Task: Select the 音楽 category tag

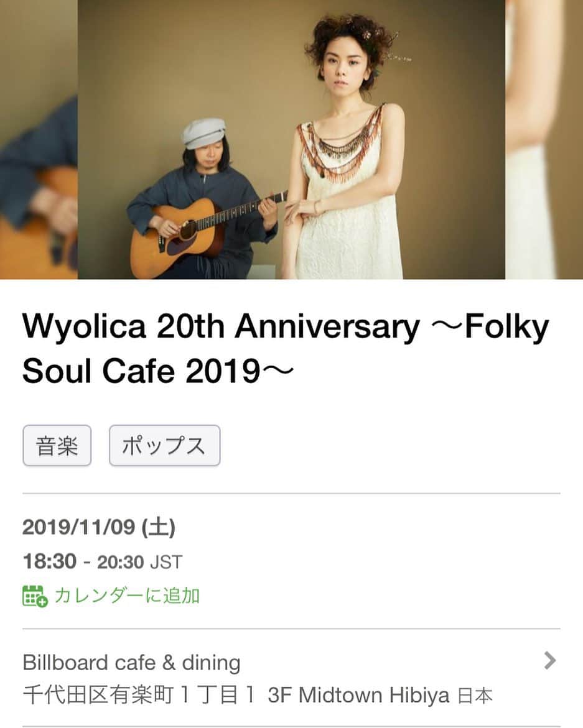Action: coord(57,446)
